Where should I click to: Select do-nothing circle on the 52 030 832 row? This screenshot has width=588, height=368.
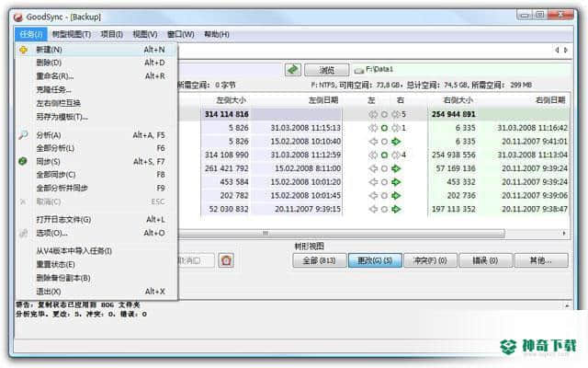click(384, 209)
